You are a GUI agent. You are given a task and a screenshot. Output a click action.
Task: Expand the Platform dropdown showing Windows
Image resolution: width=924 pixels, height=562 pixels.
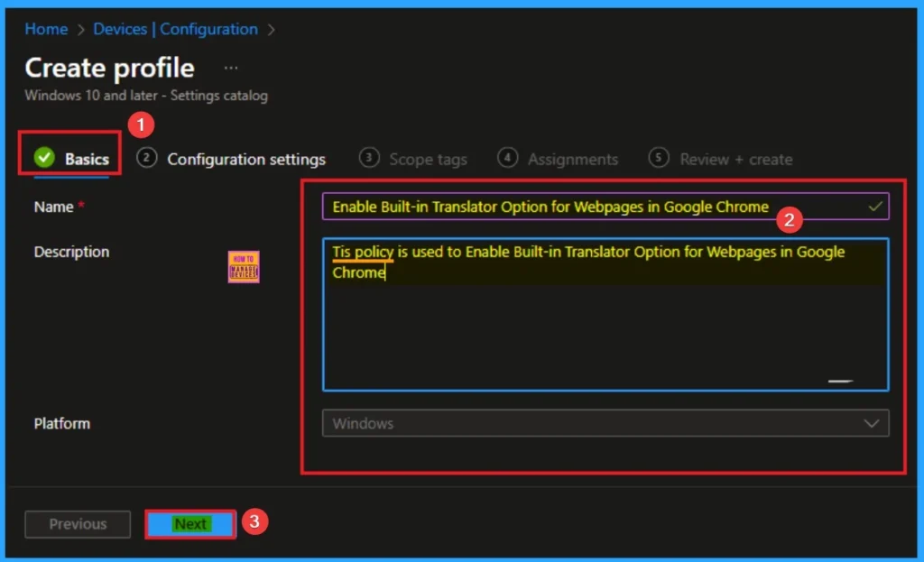(x=605, y=423)
